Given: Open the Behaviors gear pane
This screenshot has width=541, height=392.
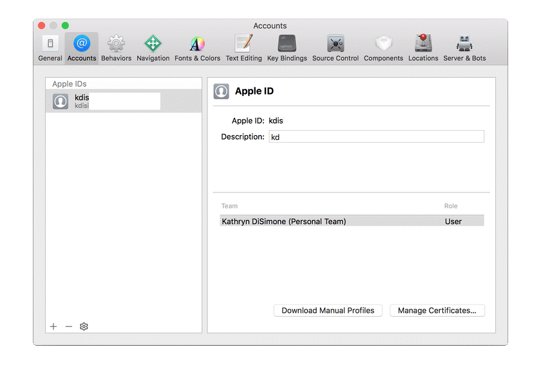Looking at the screenshot, I should click(117, 49).
